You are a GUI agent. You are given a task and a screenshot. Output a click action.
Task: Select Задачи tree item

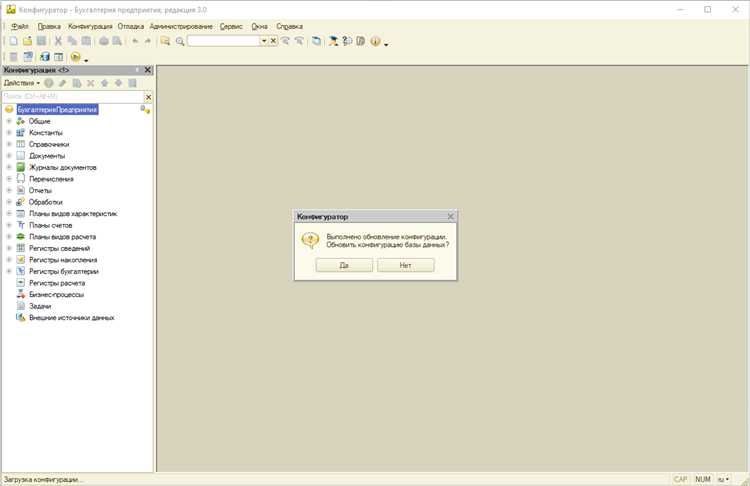(x=40, y=306)
